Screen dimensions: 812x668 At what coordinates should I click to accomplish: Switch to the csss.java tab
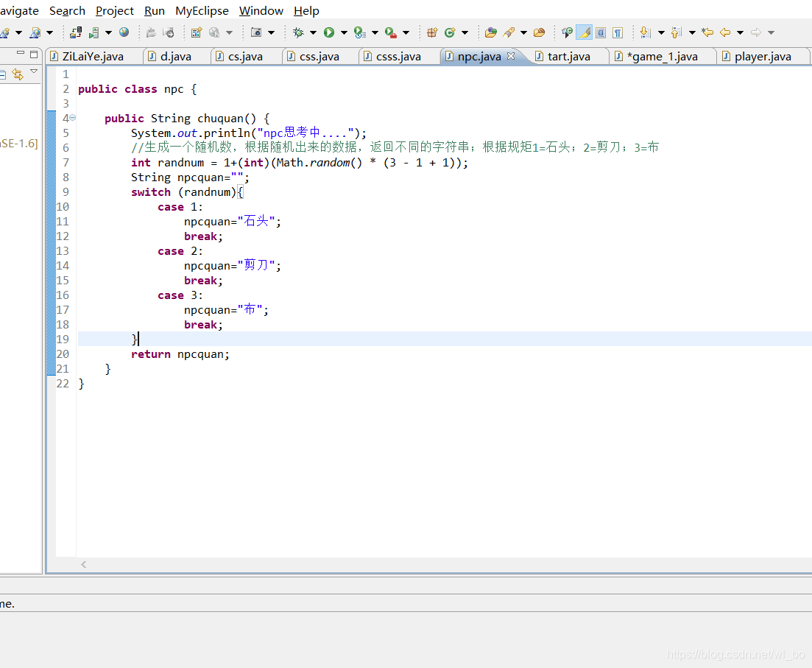(398, 57)
